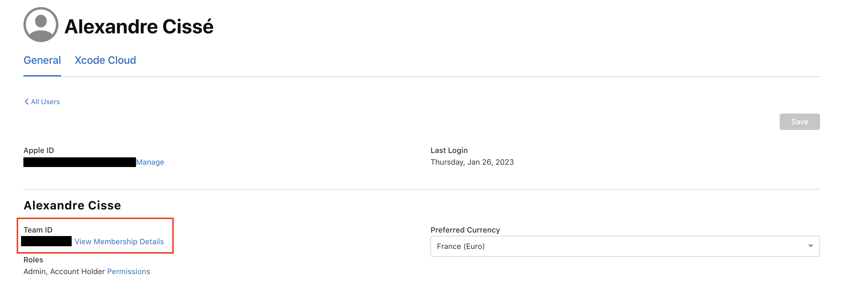
Task: Switch to the Xcode Cloud tab
Action: 105,60
